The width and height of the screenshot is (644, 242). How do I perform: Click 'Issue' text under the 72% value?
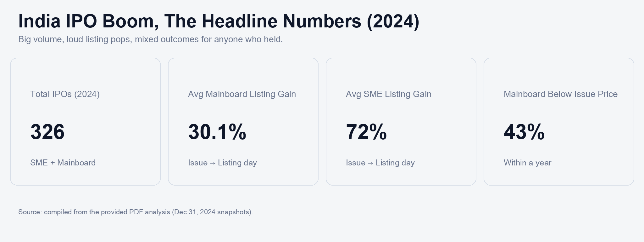pos(356,163)
